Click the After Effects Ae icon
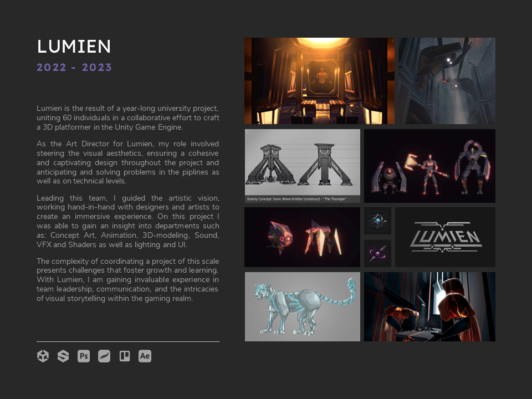This screenshot has height=399, width=532. 145,356
